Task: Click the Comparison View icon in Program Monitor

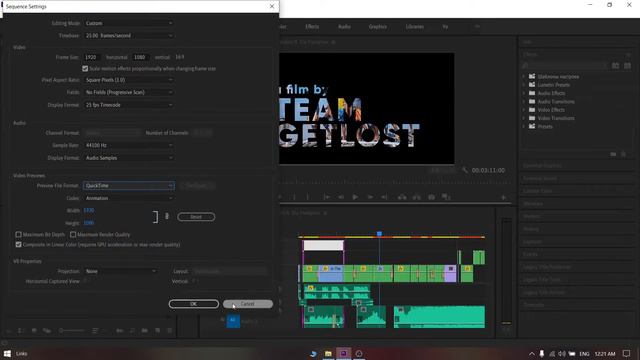Action: click(x=446, y=197)
